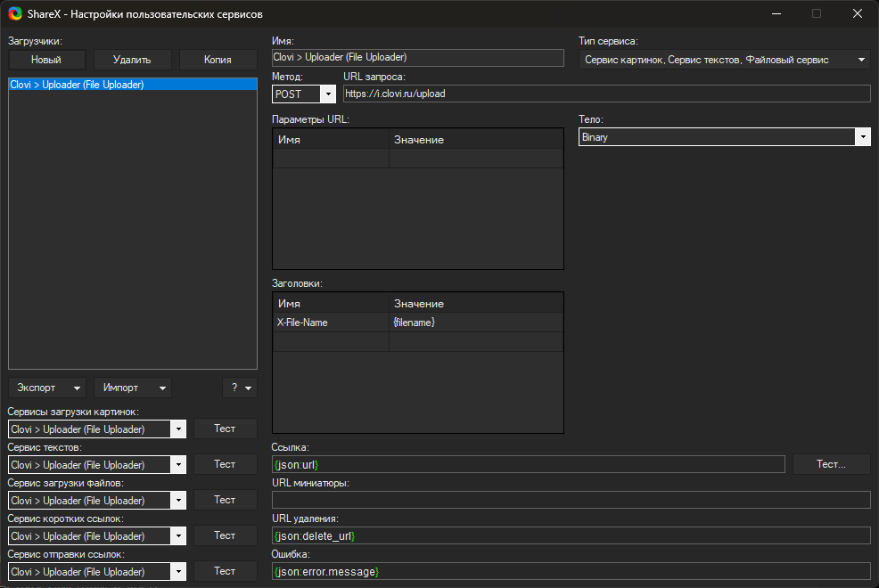
Task: Click the Ссылка {json:url} input field
Action: [528, 465]
